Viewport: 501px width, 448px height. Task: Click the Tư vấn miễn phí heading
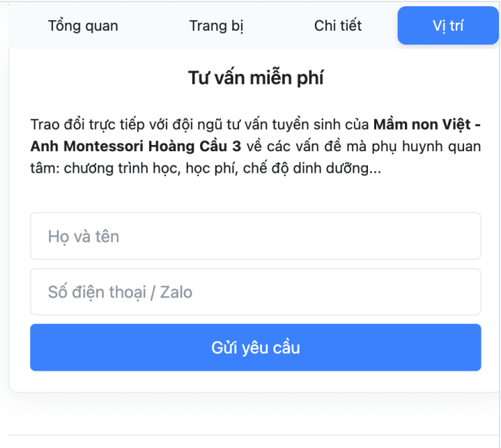(x=256, y=78)
